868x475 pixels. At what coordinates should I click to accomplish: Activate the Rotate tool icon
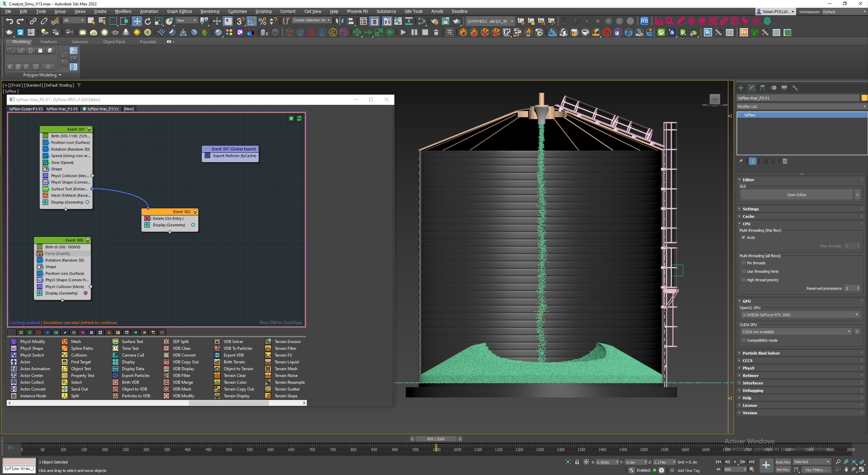click(148, 21)
